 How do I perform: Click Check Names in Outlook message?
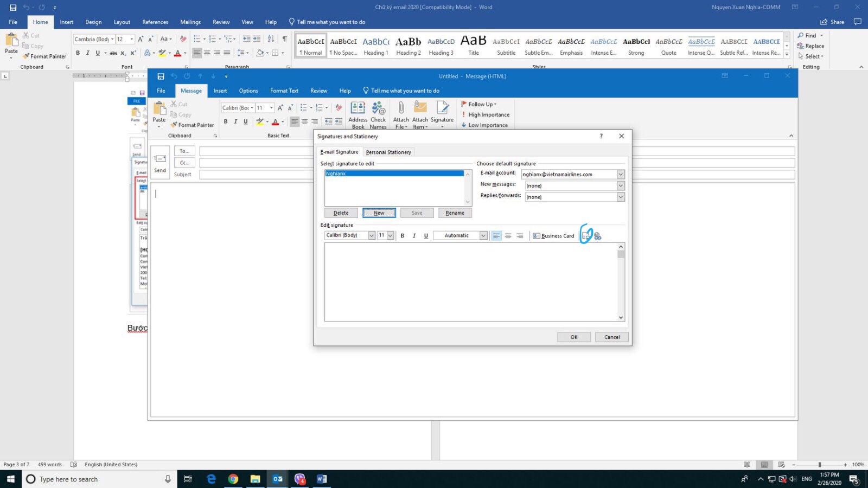[x=378, y=115]
